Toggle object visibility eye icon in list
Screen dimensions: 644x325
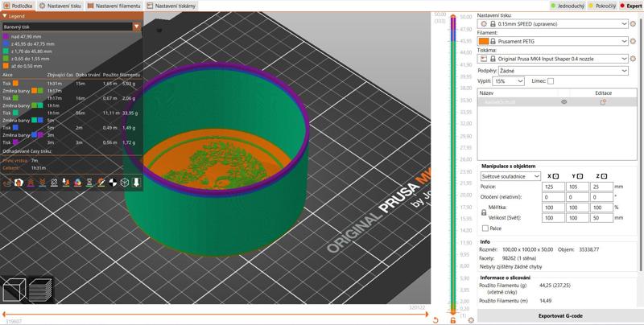point(564,102)
